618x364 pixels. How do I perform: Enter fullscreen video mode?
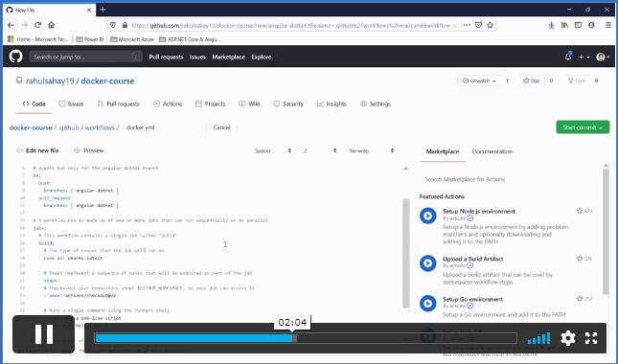591,338
